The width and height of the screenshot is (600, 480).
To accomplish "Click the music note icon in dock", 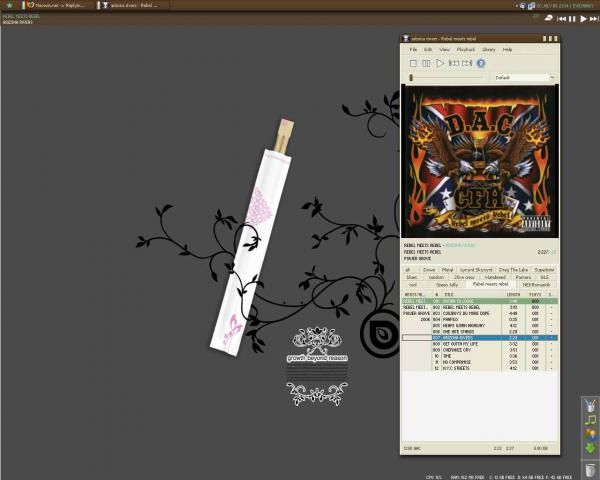I will click(590, 419).
